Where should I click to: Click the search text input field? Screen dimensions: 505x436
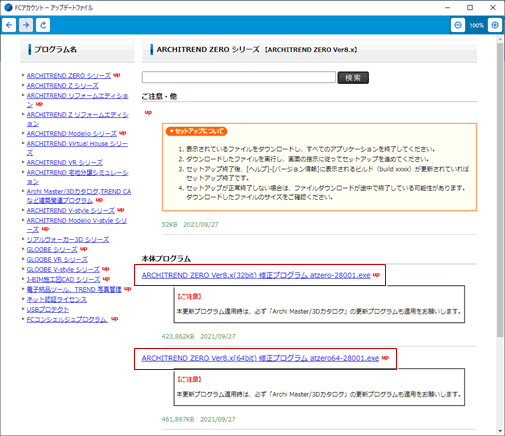click(x=239, y=77)
